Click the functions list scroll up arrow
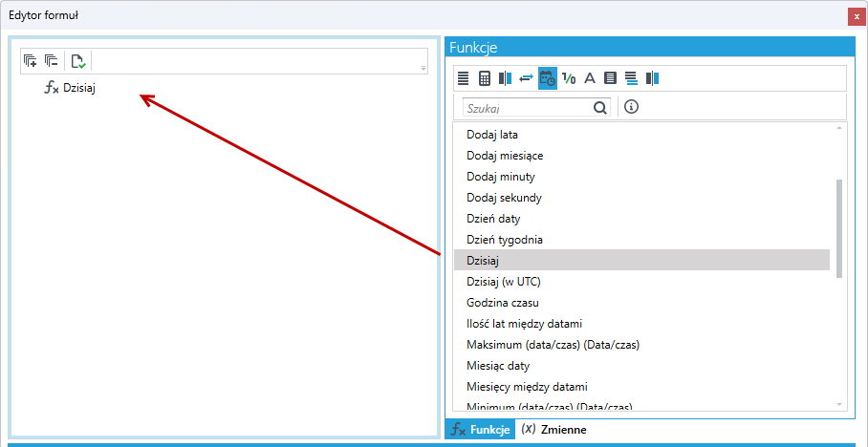Image resolution: width=868 pixels, height=447 pixels. tap(838, 128)
